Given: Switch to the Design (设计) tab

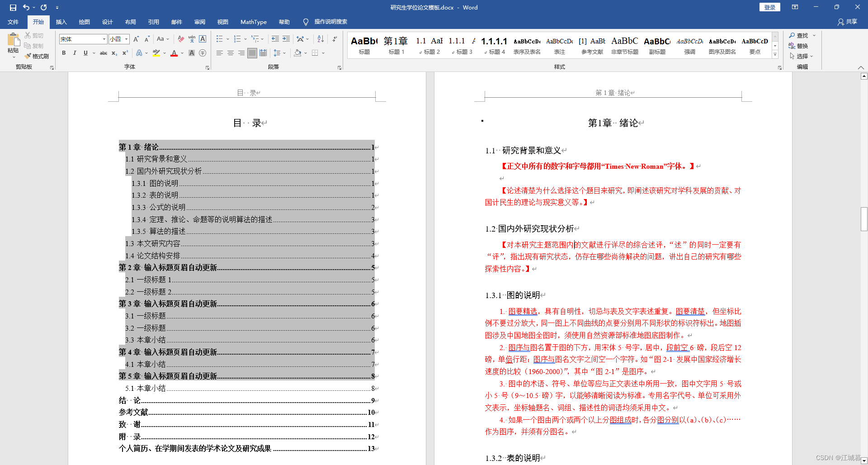Looking at the screenshot, I should coord(107,22).
